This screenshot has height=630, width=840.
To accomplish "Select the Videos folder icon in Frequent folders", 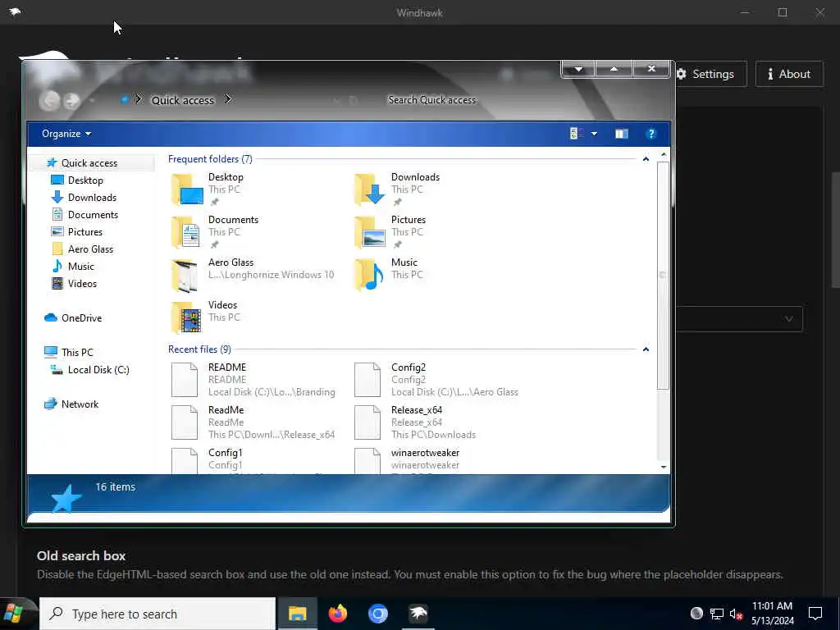I will 186,317.
